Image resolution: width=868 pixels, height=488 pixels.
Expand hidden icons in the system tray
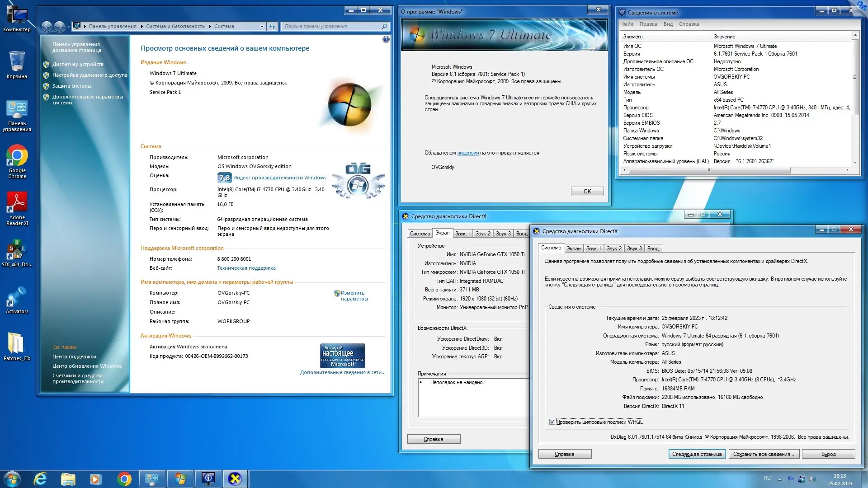coord(779,479)
